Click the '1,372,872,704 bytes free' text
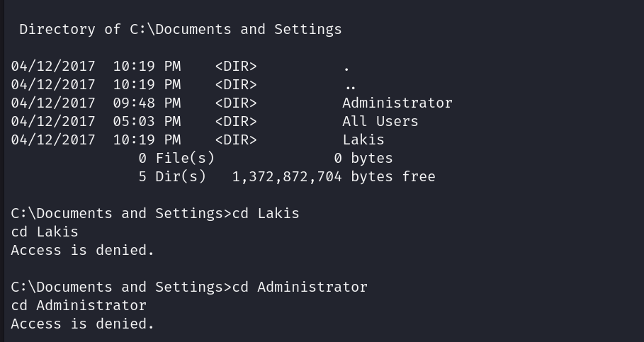 point(334,176)
